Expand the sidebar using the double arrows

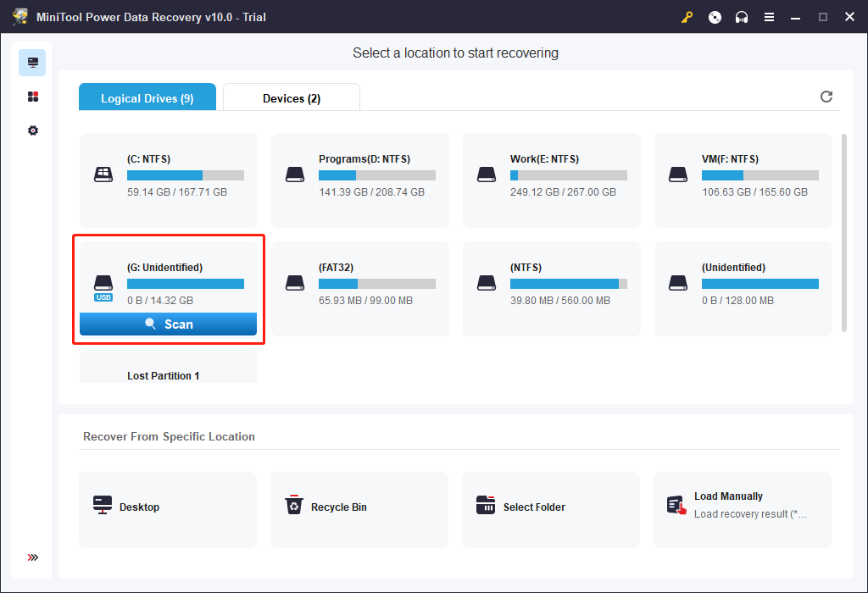click(32, 557)
